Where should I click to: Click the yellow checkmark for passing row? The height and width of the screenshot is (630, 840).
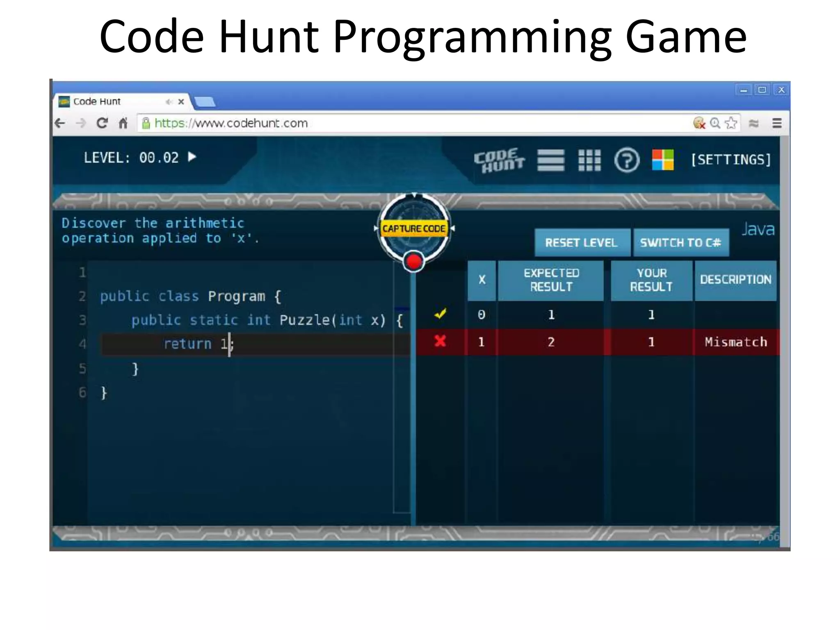[440, 314]
